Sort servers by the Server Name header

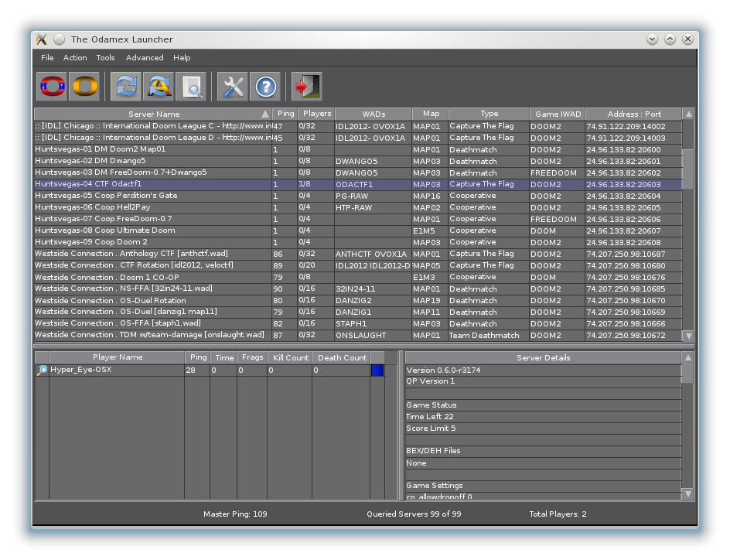[153, 114]
